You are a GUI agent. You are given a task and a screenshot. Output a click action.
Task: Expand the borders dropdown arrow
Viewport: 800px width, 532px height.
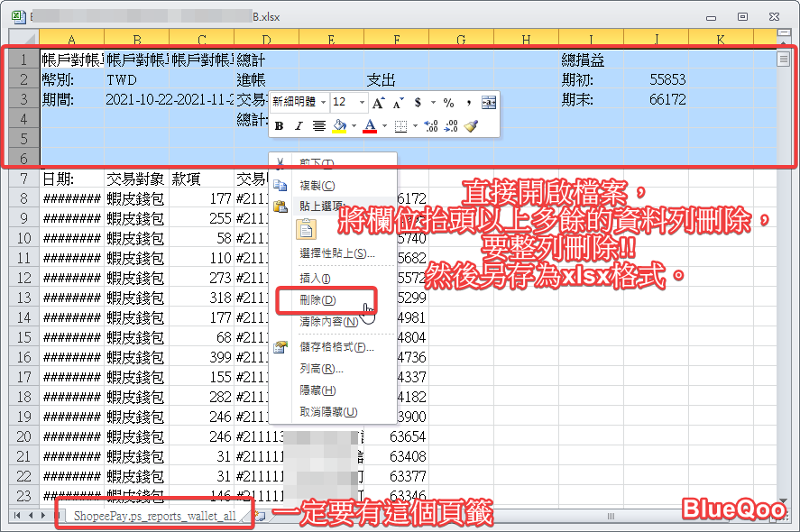point(416,126)
